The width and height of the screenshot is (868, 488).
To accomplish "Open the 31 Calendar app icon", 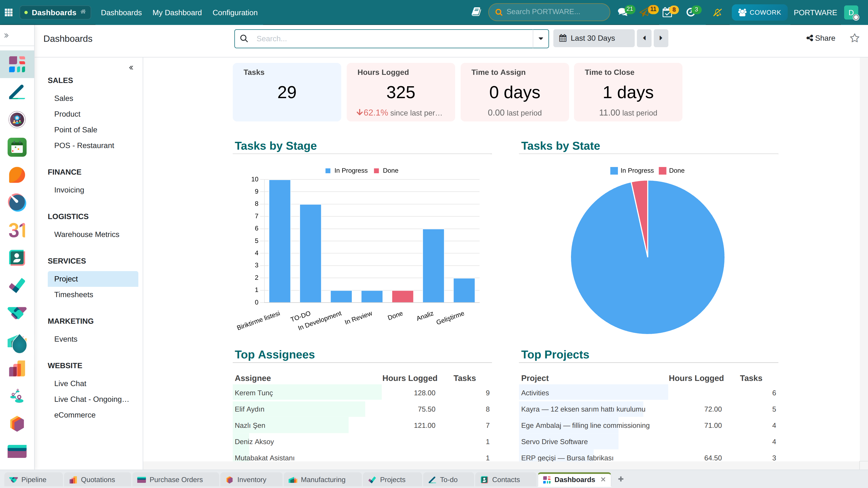I will tap(17, 230).
